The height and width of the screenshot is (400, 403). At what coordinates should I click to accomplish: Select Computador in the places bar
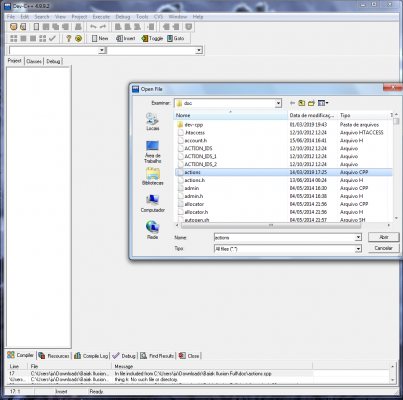pos(153,203)
